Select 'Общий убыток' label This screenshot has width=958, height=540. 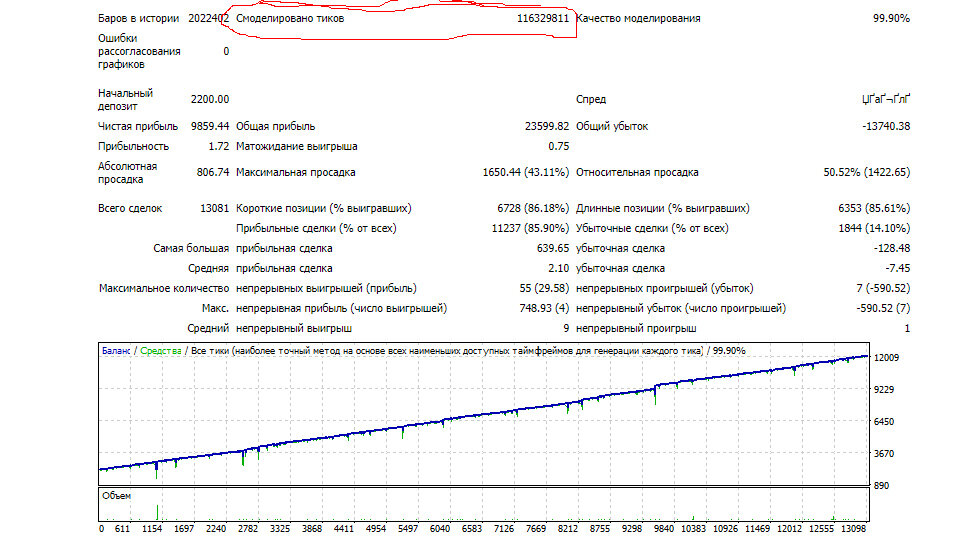coord(612,126)
